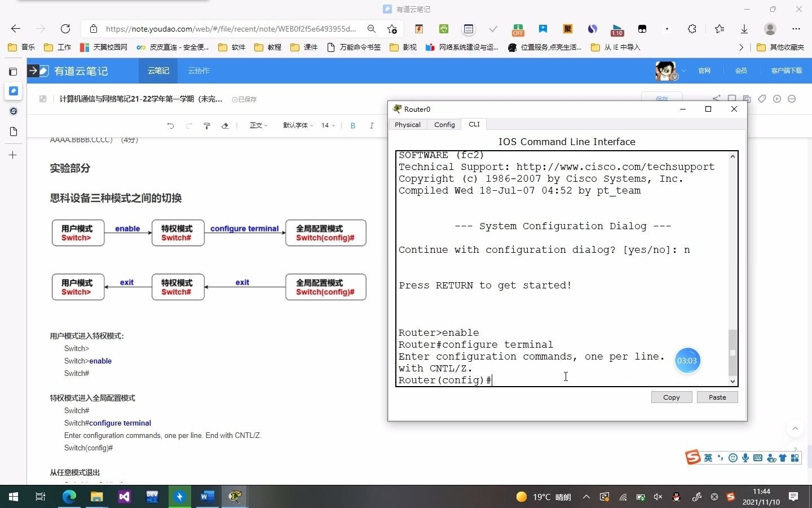Switch to the 云协作 tab
The image size is (812, 508).
(198, 71)
